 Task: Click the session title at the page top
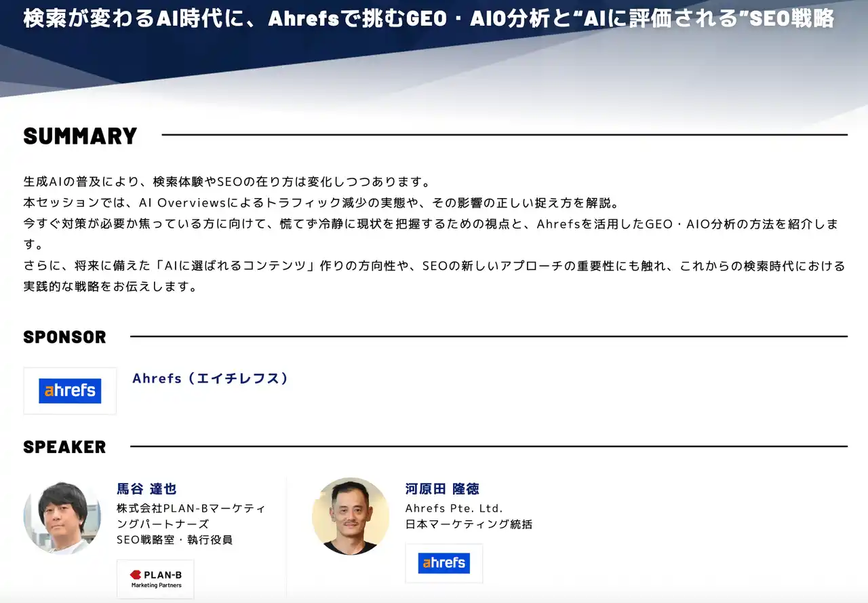(x=429, y=18)
